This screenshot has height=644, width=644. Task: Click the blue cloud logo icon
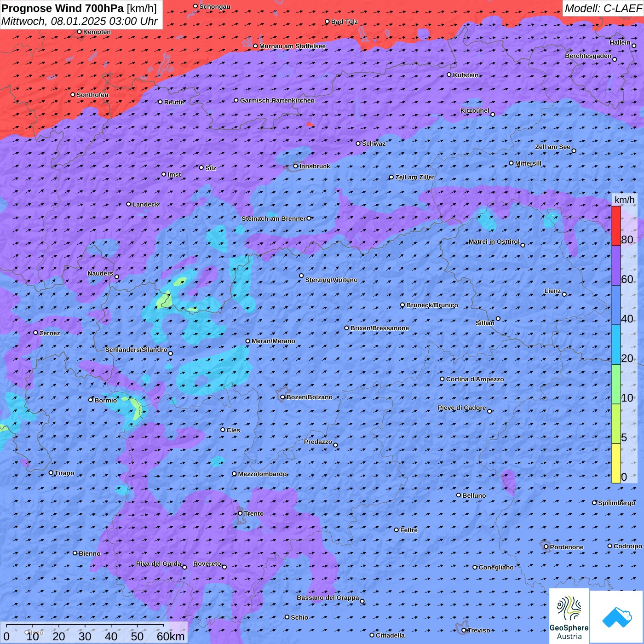[617, 617]
